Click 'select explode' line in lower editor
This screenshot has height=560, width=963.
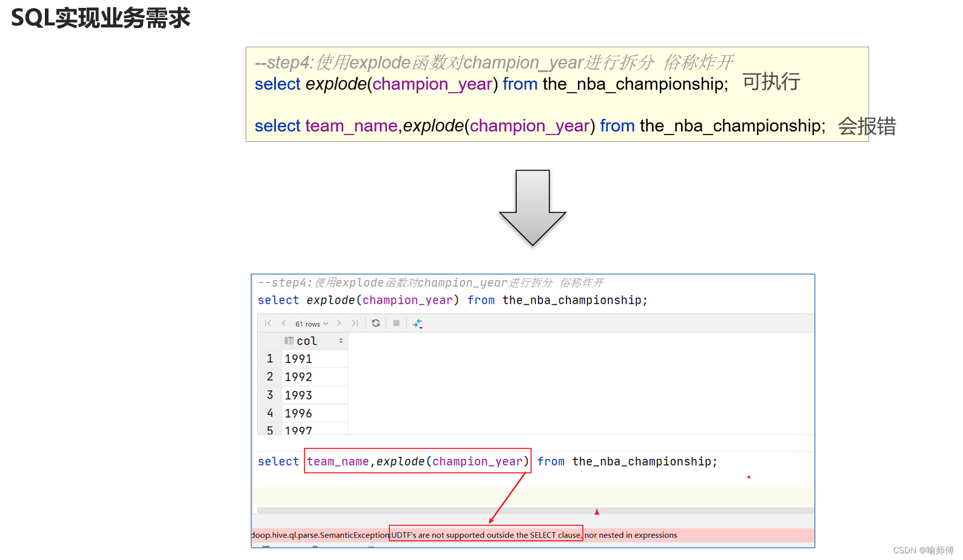click(x=452, y=301)
